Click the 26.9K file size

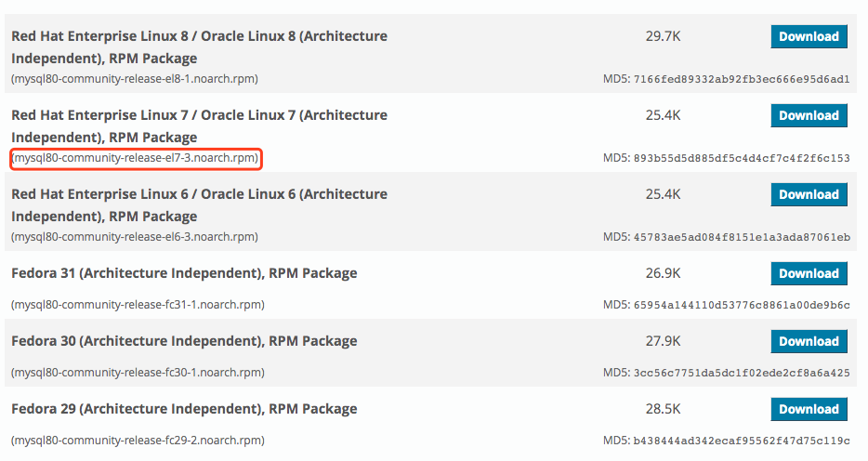point(663,274)
